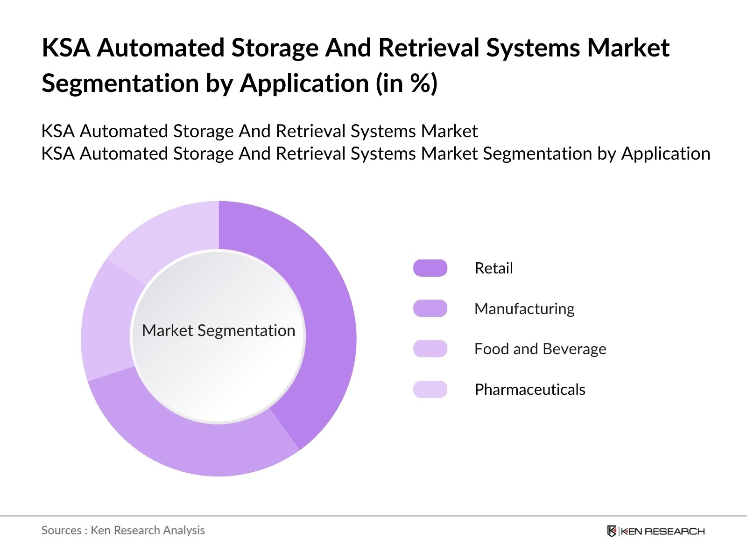
Task: Click the Manufacturing legend swatch
Action: 430,308
